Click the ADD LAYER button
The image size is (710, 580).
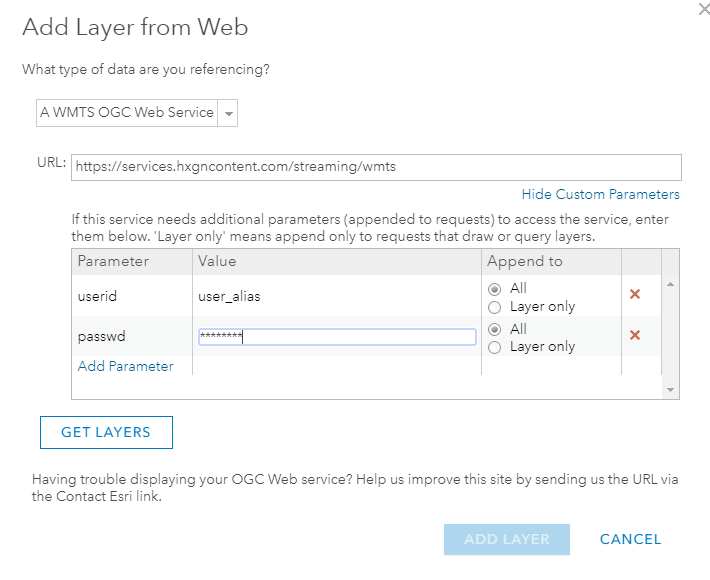[507, 539]
